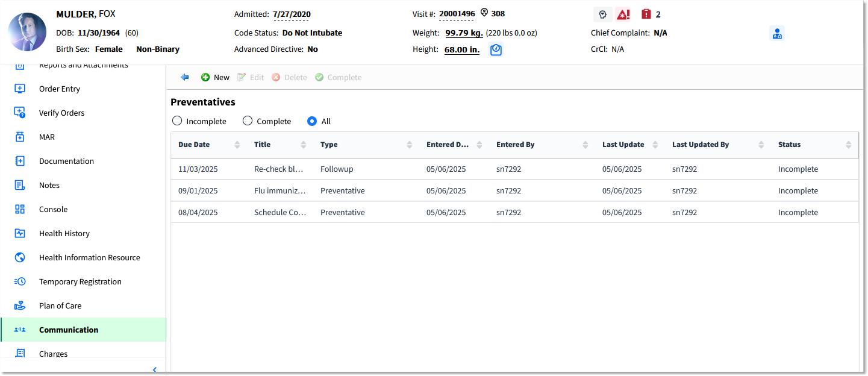
Task: Click the Health Information Resource globe icon
Action: [20, 257]
